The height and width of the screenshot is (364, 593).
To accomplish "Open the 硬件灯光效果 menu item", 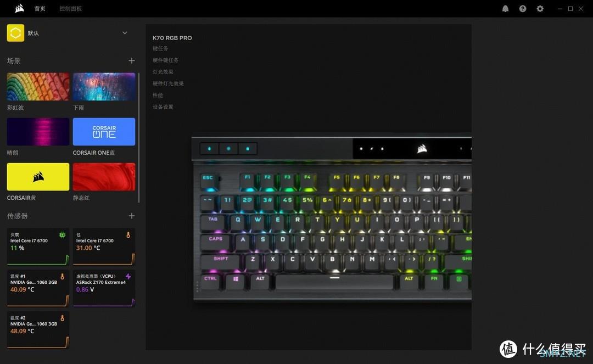I will point(168,83).
